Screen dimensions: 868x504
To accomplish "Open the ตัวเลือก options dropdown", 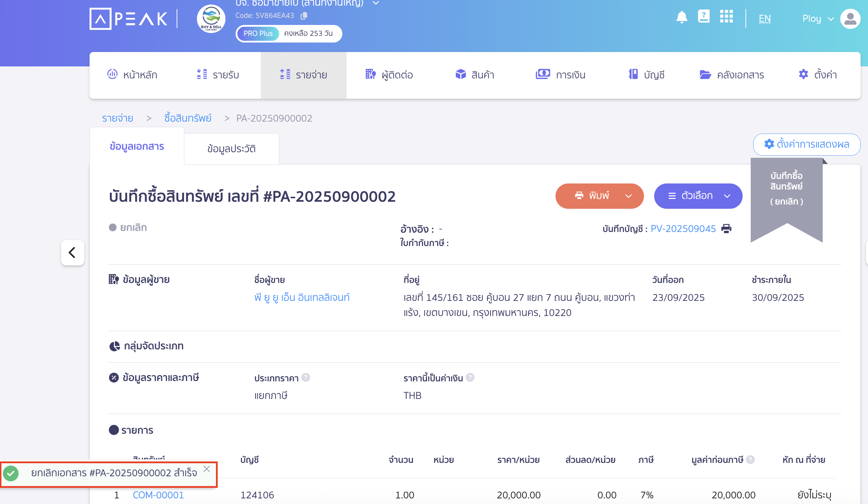I will [x=698, y=196].
